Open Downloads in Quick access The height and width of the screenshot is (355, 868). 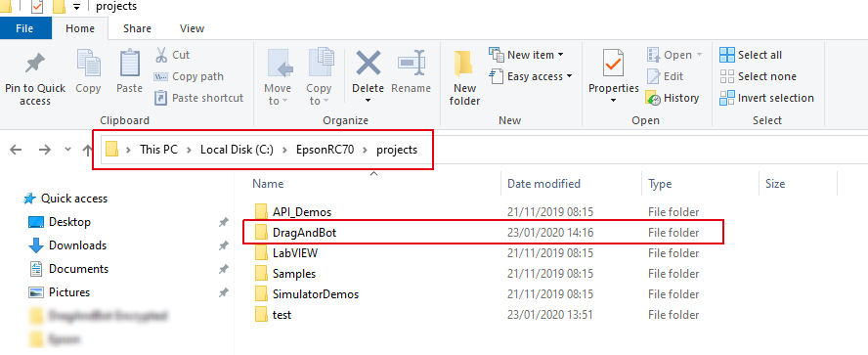click(x=77, y=245)
